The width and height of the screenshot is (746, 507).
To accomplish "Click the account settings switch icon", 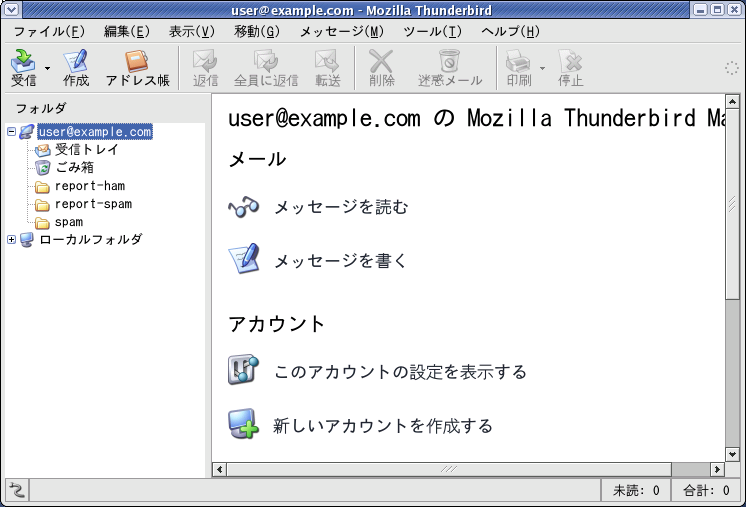I will [244, 370].
